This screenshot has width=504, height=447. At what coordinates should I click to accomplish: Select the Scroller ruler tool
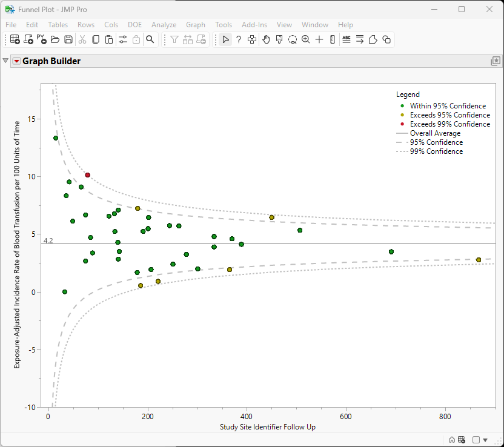click(333, 39)
